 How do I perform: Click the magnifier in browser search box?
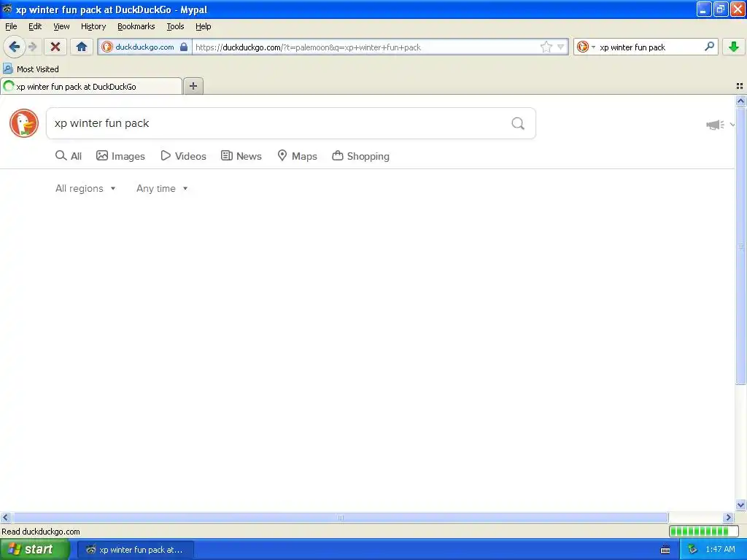point(709,46)
